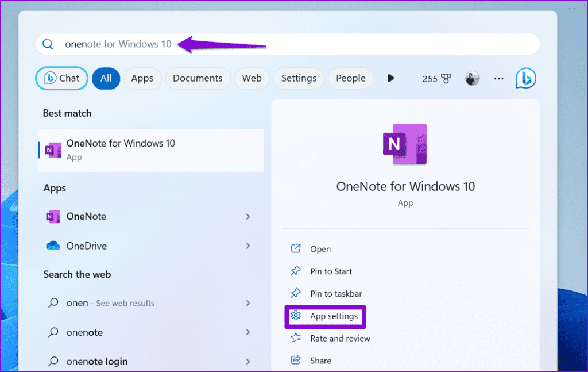Click the pin icon for Pin to Start
This screenshot has width=588, height=372.
296,271
